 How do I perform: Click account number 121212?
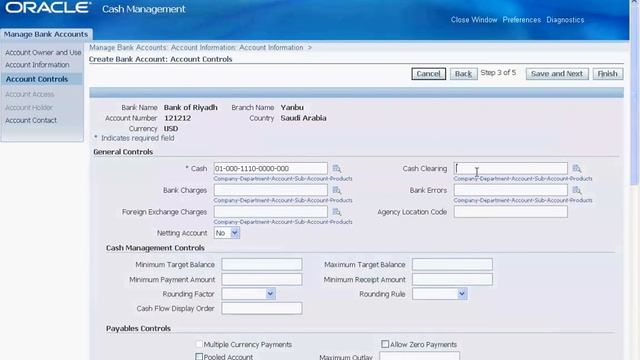click(x=178, y=118)
